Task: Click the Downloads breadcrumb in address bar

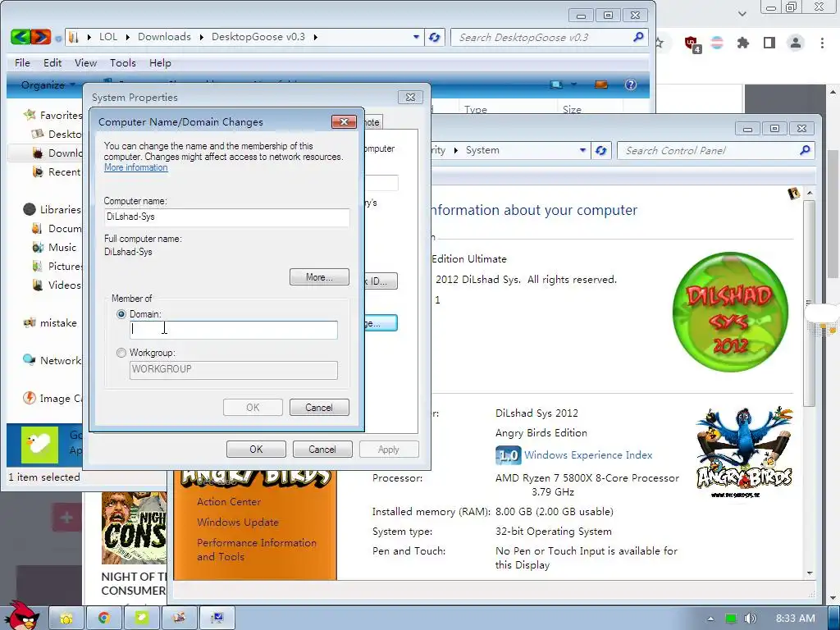Action: (164, 36)
